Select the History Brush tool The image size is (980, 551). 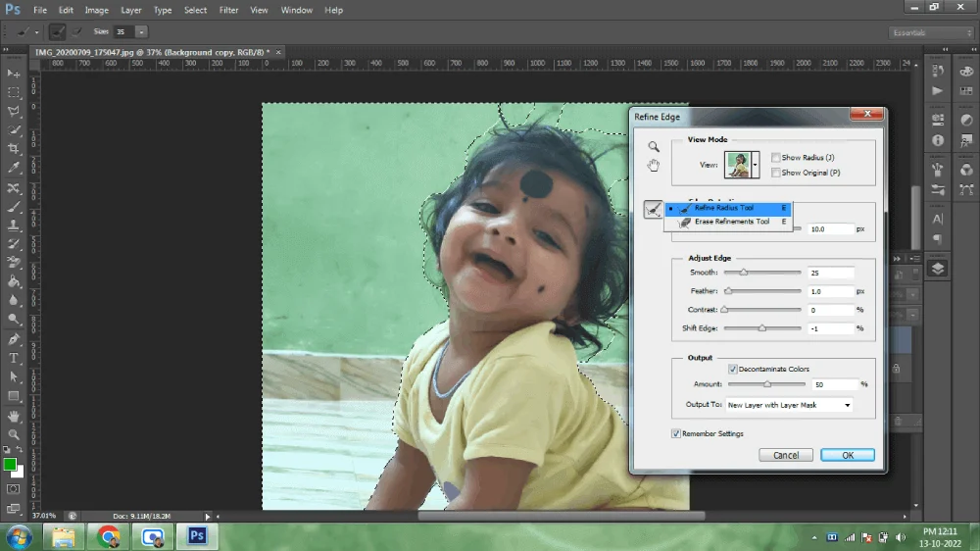13,244
